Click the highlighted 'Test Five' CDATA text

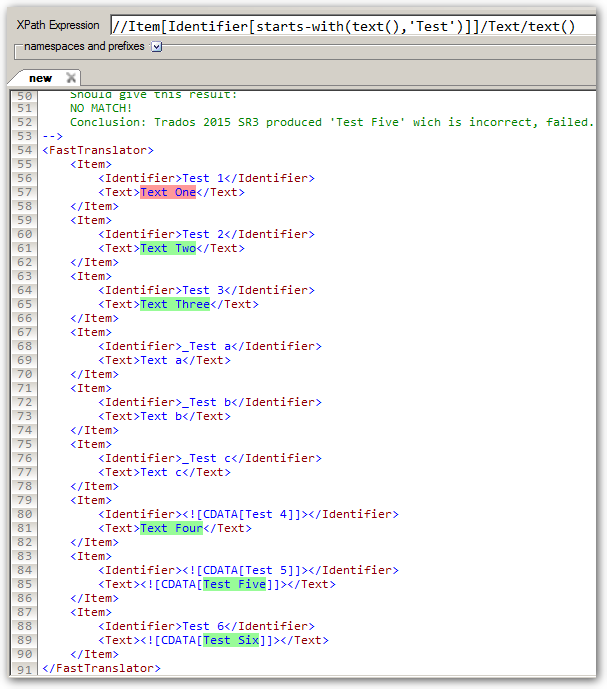[x=234, y=584]
